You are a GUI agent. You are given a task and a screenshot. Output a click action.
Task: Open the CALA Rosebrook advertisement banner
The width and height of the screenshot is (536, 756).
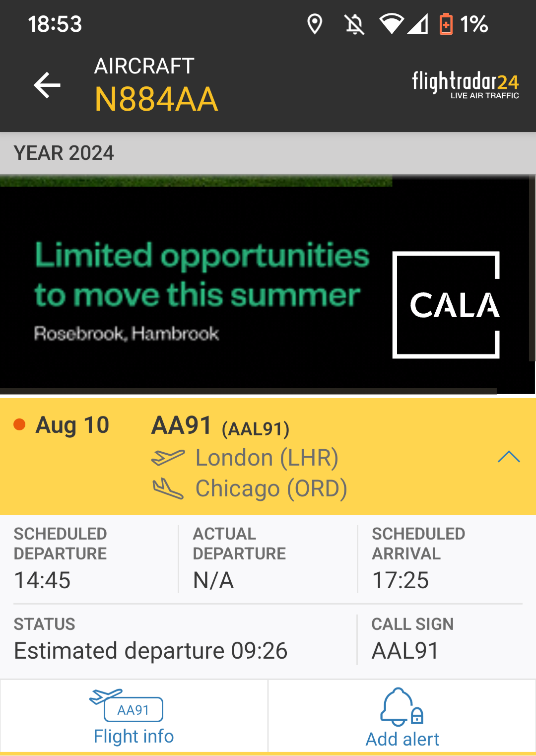199,288
